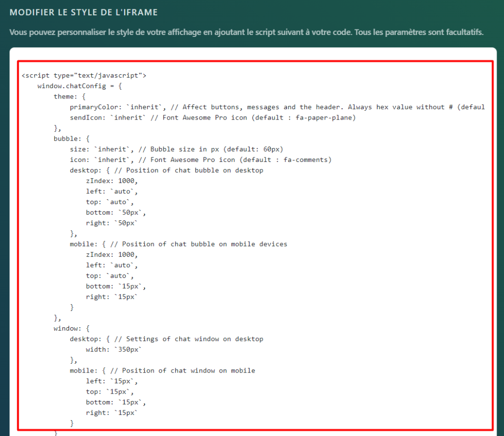This screenshot has width=504, height=436.
Task: Click the window.chatConfig assignment line
Action: click(x=80, y=86)
